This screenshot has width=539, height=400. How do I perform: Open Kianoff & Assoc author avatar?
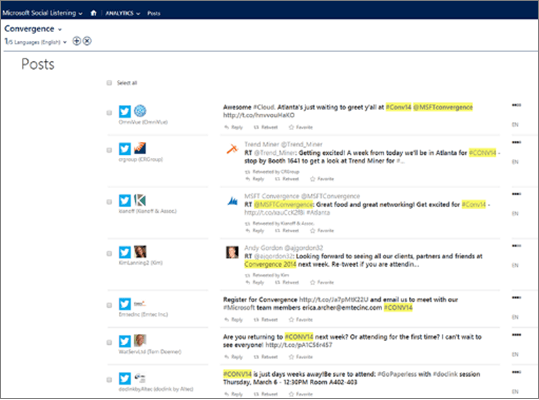point(140,200)
